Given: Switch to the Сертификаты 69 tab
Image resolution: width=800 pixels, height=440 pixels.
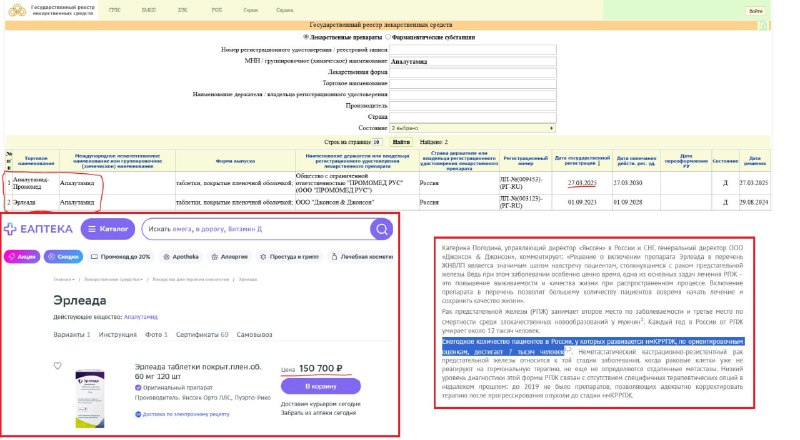Looking at the screenshot, I should point(202,335).
